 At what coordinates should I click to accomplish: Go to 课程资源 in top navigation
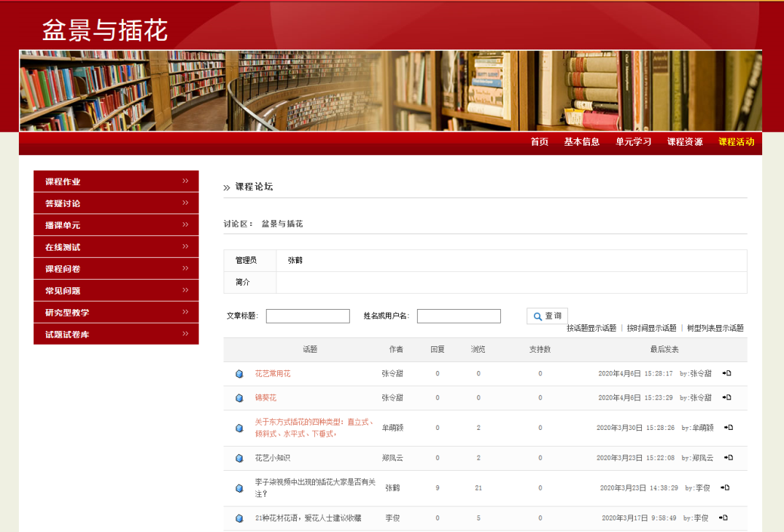pos(685,142)
